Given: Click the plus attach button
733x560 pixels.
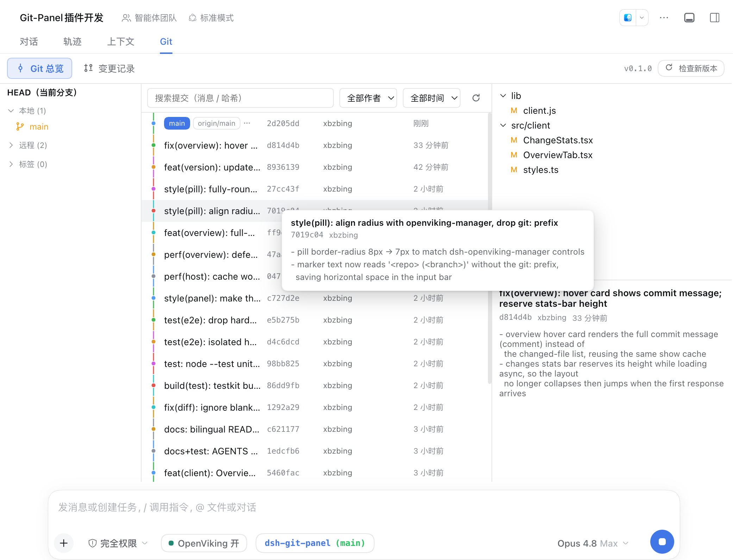Looking at the screenshot, I should (x=64, y=543).
